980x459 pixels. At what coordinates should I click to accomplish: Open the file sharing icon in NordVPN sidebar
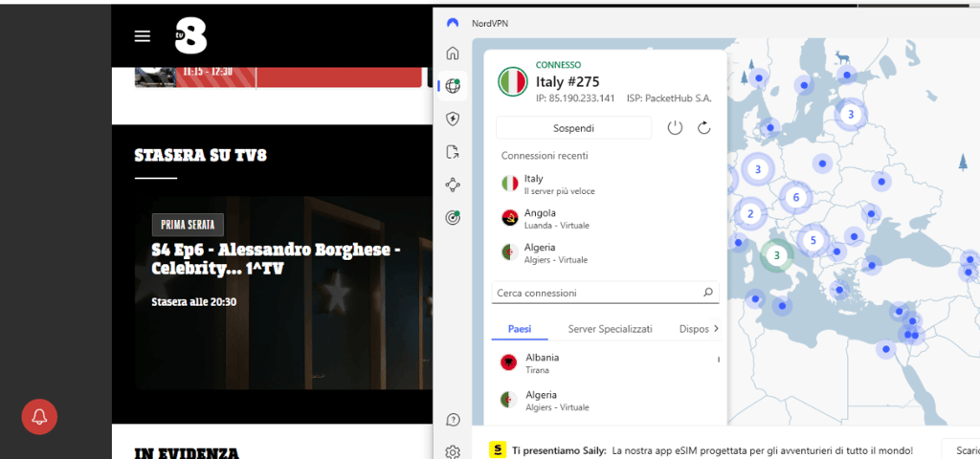453,151
